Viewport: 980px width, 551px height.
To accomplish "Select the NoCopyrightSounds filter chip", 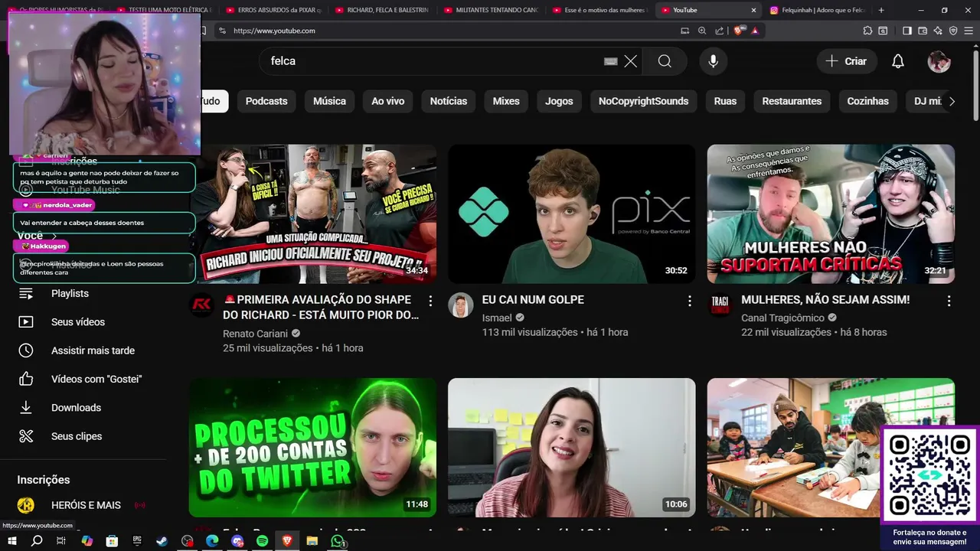I will 643,101.
